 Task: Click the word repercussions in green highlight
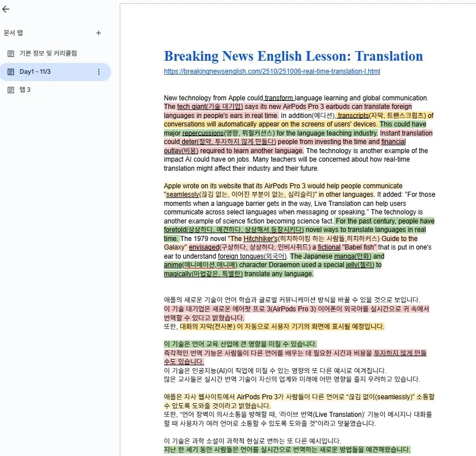pos(203,133)
